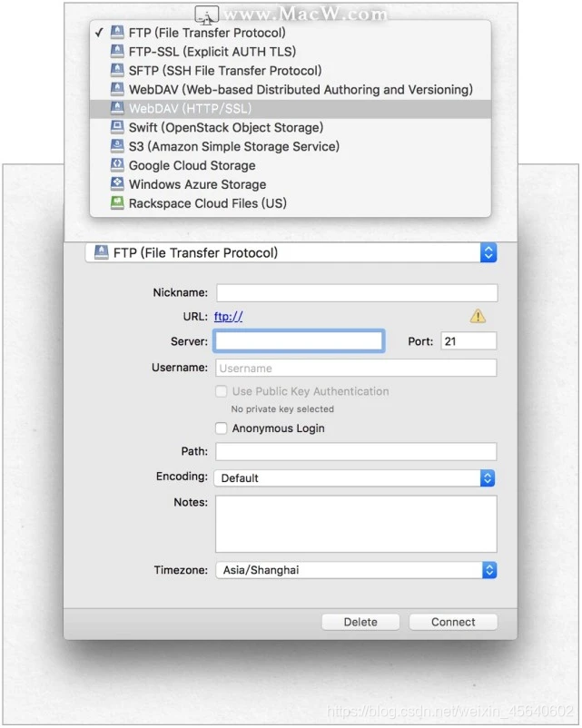Click the Port field showing 21
The image size is (582, 728).
point(469,340)
